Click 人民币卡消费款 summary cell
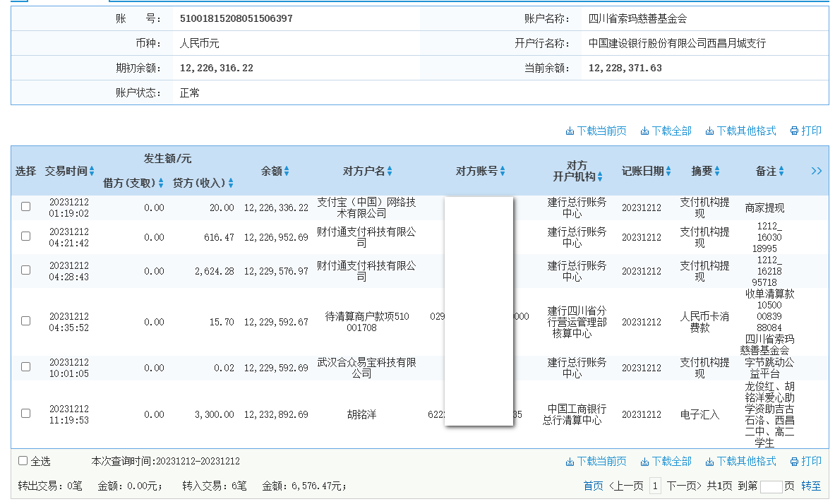835x504 pixels. [704, 322]
